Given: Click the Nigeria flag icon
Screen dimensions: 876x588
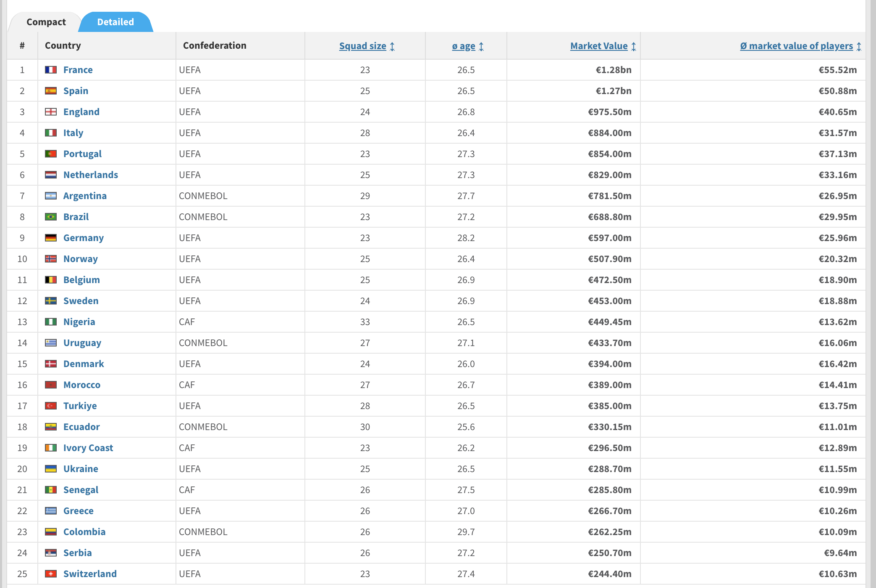Looking at the screenshot, I should coord(51,322).
